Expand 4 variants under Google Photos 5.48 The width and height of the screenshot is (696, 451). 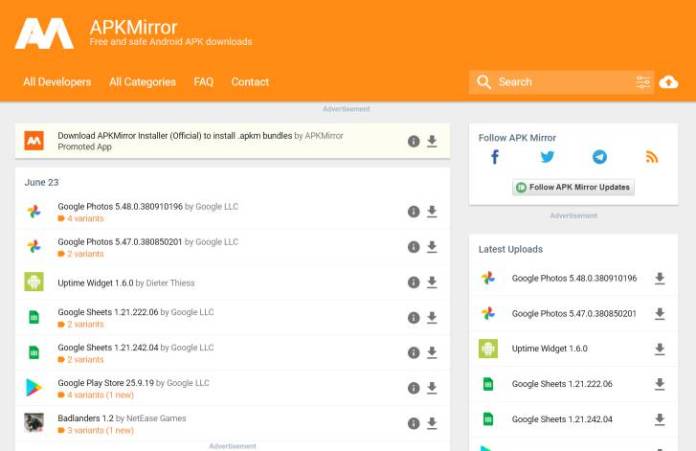(x=81, y=218)
